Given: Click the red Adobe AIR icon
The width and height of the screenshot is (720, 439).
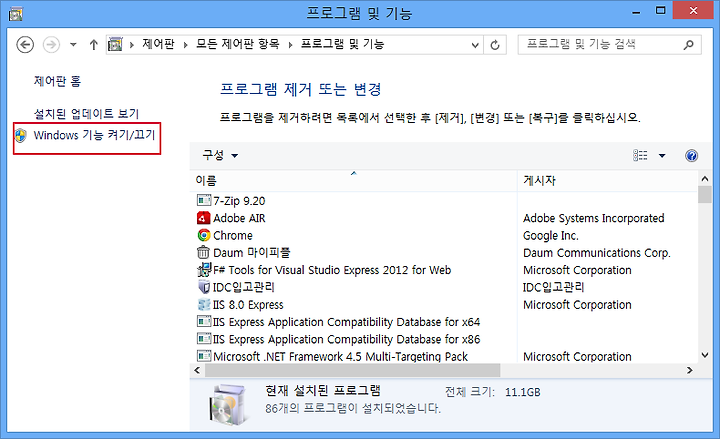Looking at the screenshot, I should (204, 218).
